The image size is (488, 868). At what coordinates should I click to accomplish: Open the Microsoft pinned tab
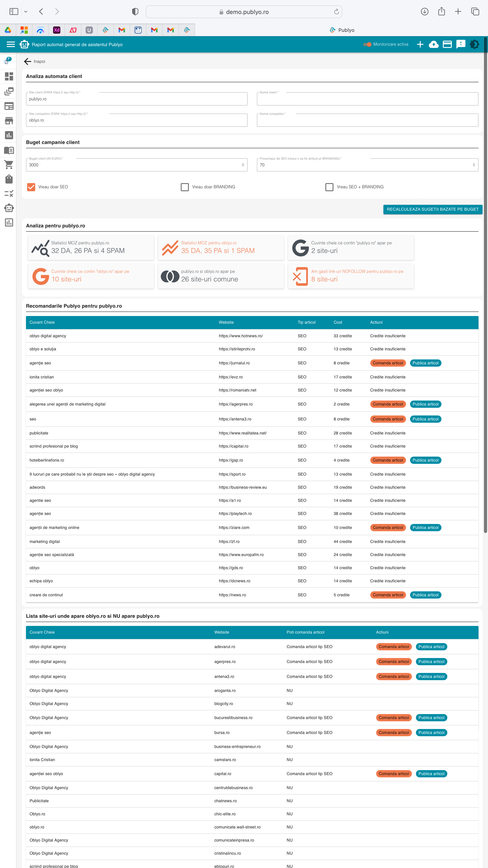[x=24, y=30]
